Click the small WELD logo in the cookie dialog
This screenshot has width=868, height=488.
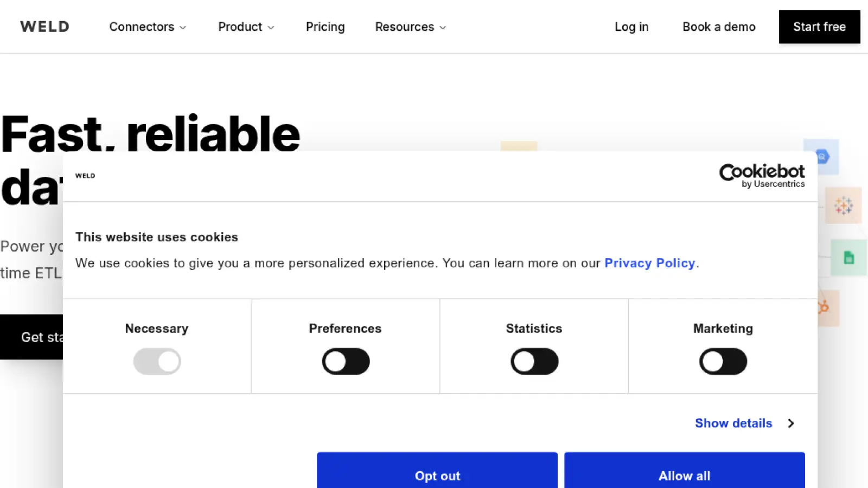pyautogui.click(x=85, y=175)
